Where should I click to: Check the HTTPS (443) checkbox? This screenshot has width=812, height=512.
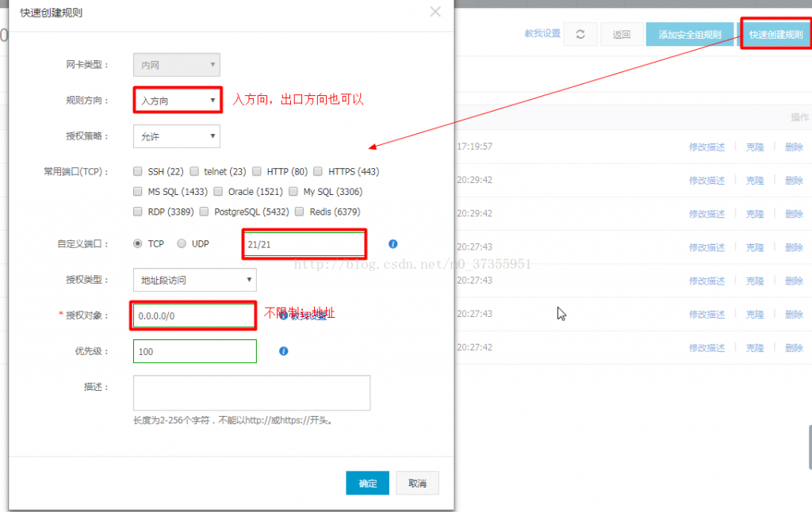pyautogui.click(x=319, y=171)
